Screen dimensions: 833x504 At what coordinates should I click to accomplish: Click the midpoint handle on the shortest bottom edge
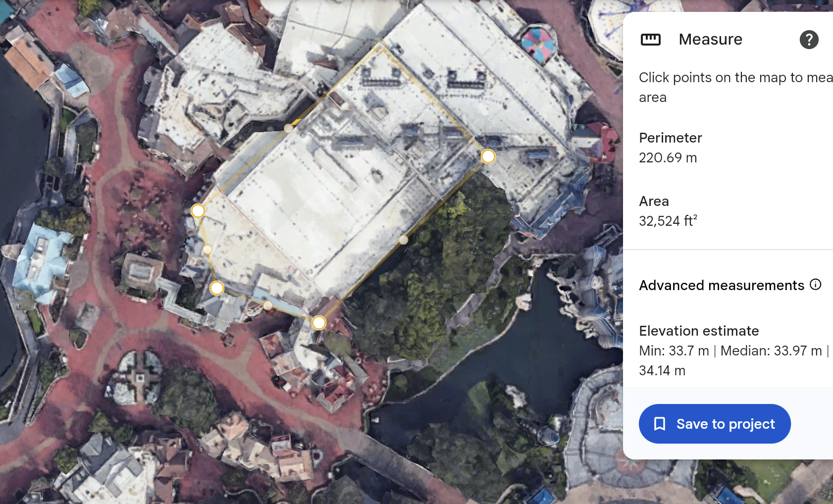coord(268,305)
